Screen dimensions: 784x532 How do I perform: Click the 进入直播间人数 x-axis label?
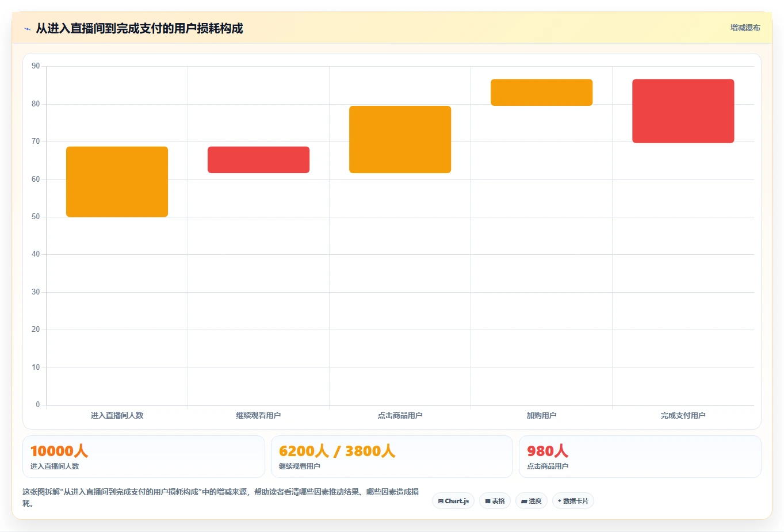[117, 415]
